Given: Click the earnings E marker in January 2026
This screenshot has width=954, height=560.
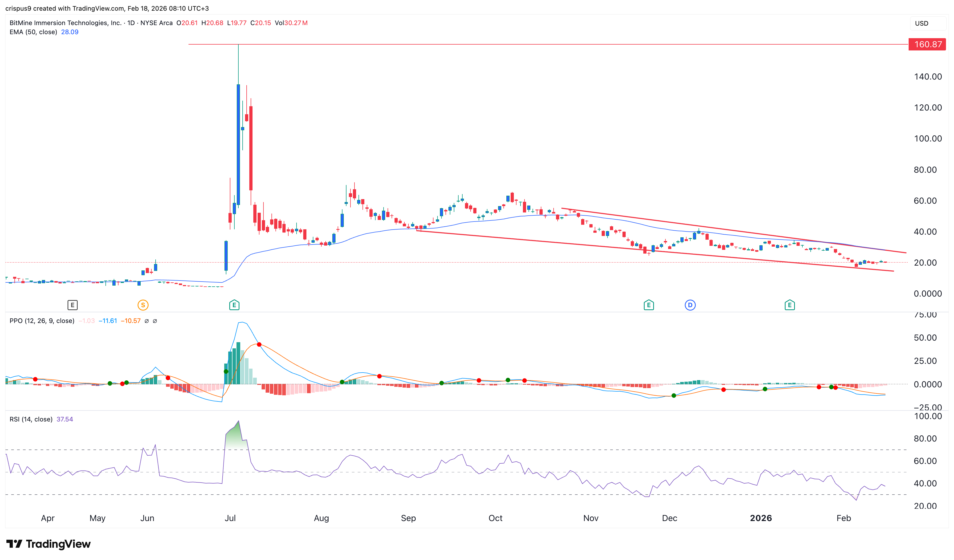Looking at the screenshot, I should [789, 305].
